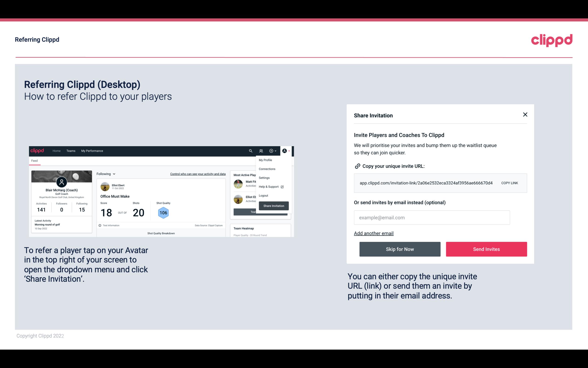
Task: Open the settings option in dropdown menu
Action: [263, 178]
